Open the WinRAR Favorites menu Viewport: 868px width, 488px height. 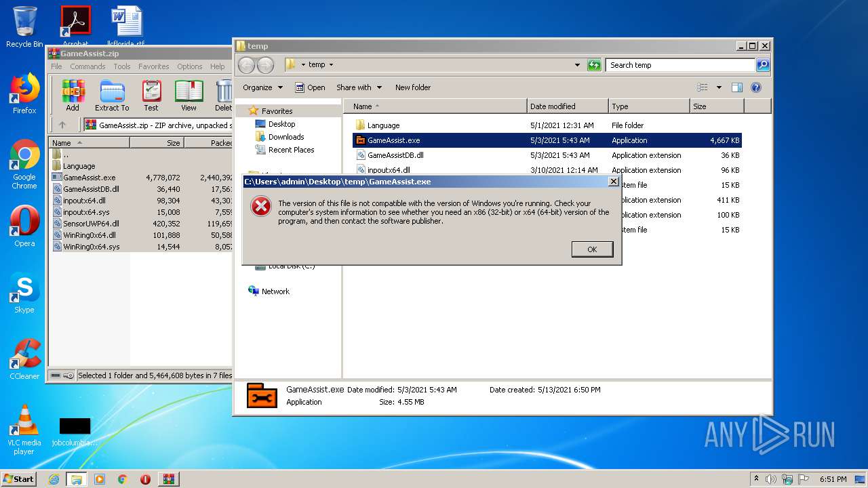[x=154, y=66]
